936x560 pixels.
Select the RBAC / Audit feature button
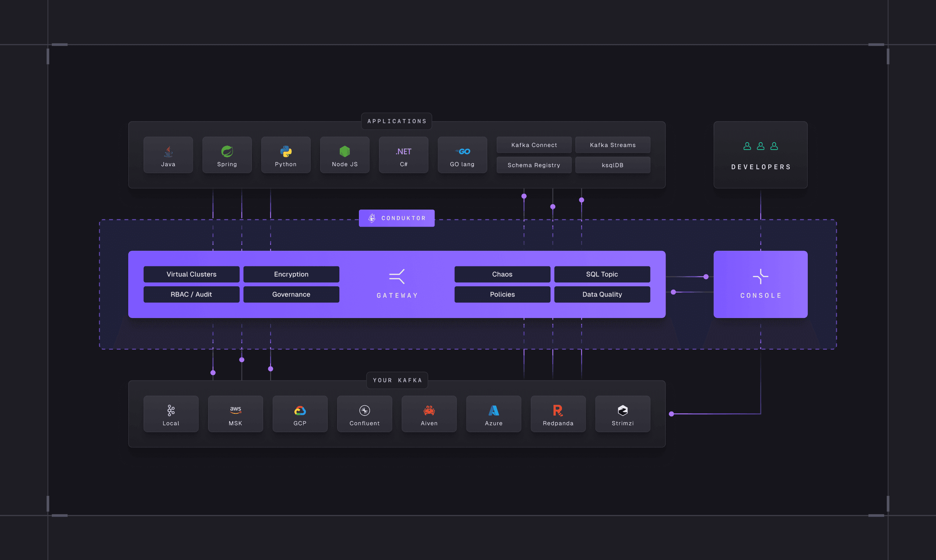pos(191,294)
